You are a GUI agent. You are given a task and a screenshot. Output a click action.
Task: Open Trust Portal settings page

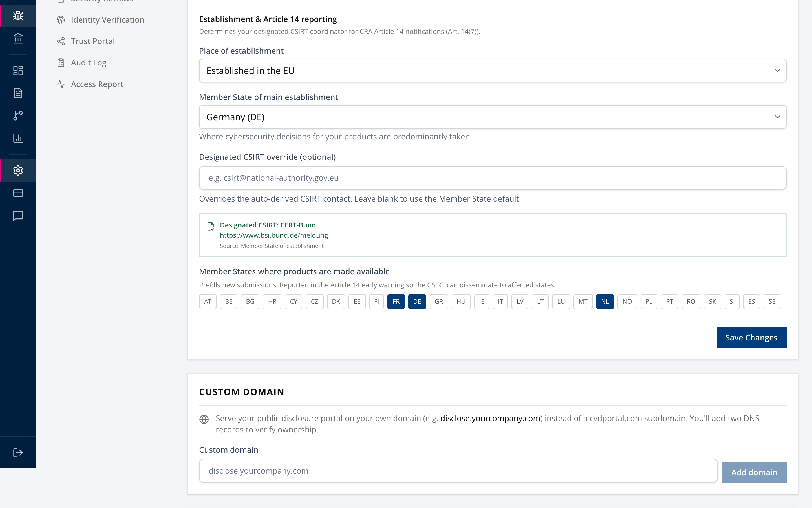point(92,41)
